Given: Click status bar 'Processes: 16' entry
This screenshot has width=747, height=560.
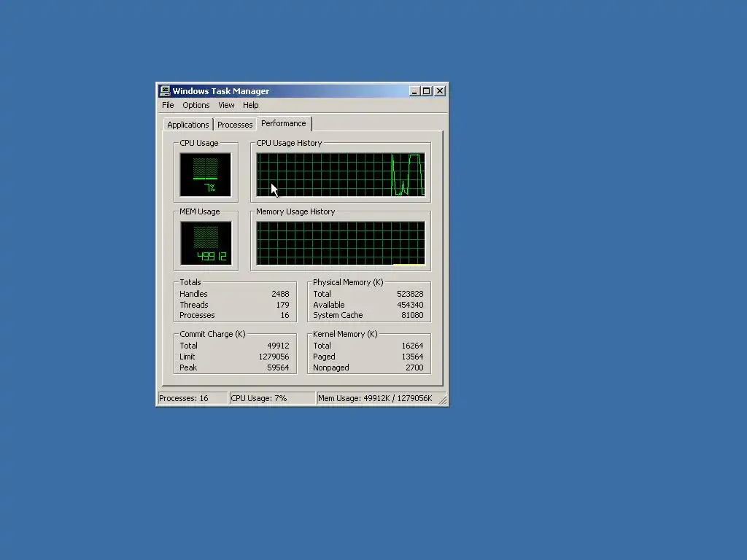Looking at the screenshot, I should [193, 398].
